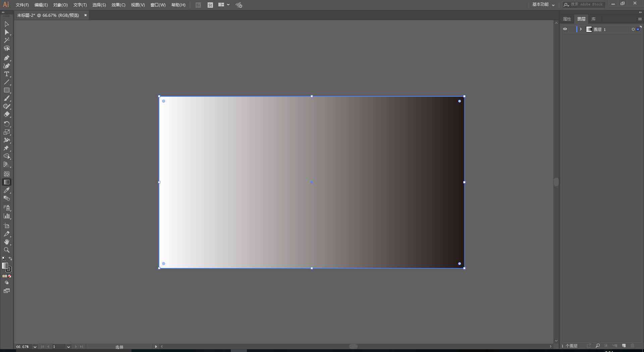Expand 图层 1 layer contents
644x352 pixels.
click(581, 29)
